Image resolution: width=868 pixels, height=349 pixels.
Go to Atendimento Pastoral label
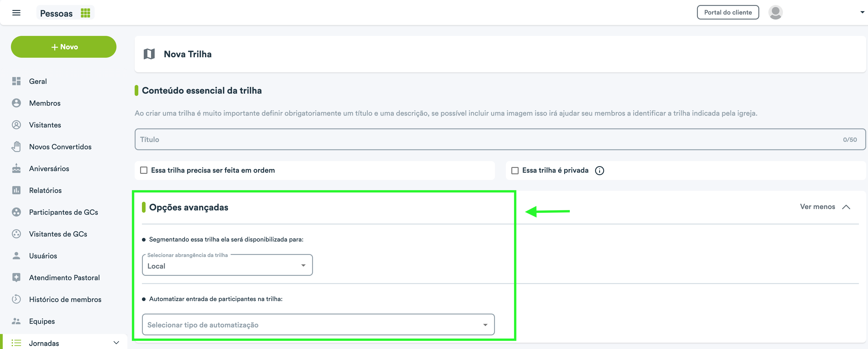(x=64, y=278)
